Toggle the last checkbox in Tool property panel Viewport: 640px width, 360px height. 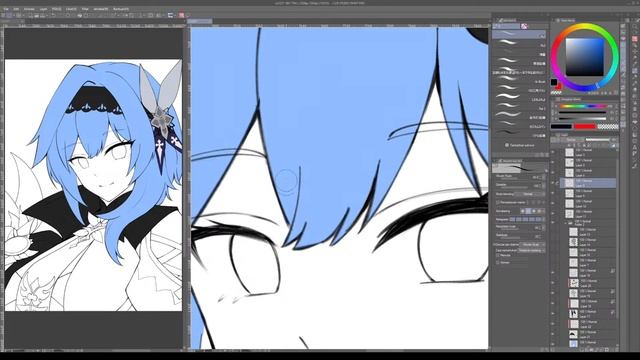tap(498, 262)
